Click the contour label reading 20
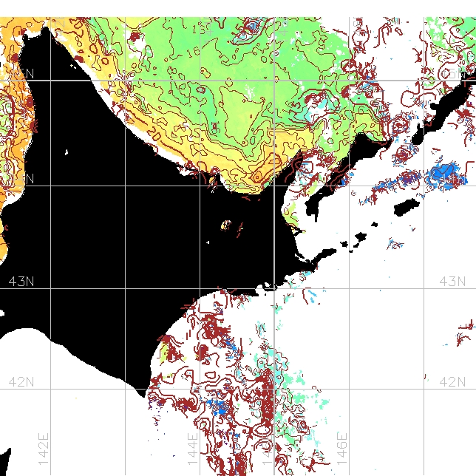The image size is (476, 476). tap(154, 133)
